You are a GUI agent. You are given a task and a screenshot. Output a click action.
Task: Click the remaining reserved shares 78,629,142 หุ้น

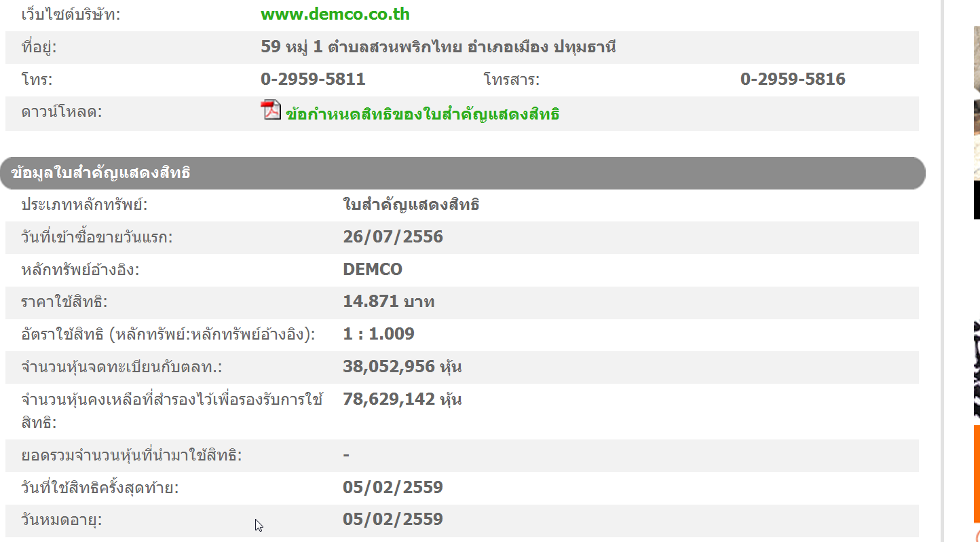pos(402,399)
